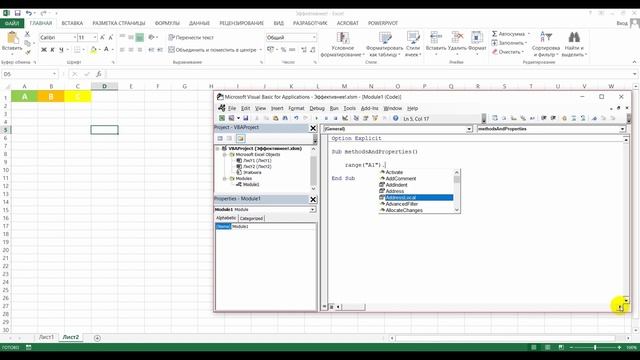
Task: Click the insert function fx icon
Action: point(98,74)
